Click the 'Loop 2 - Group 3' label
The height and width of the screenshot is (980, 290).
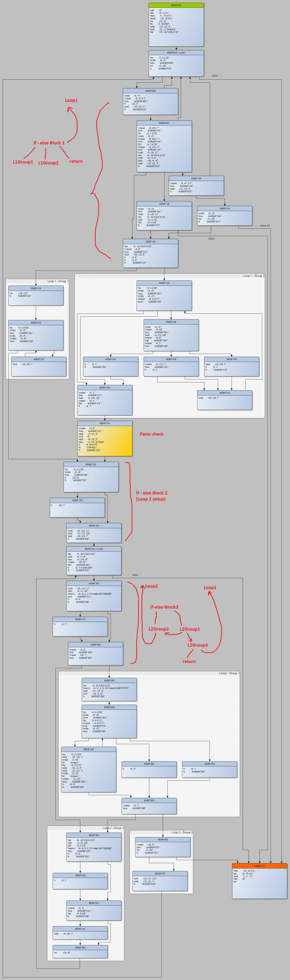pyautogui.click(x=182, y=832)
